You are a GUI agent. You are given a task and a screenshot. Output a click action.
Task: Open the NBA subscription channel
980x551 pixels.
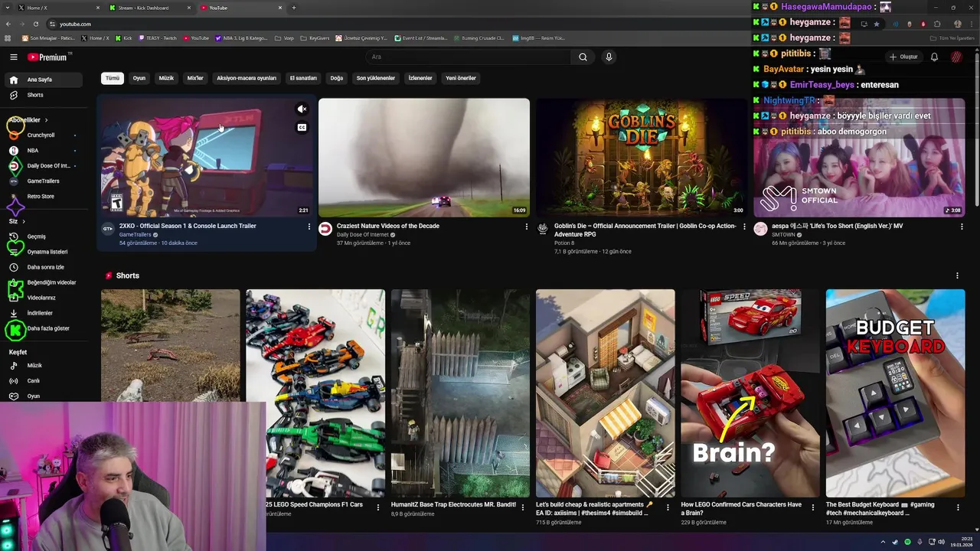[x=44, y=150]
